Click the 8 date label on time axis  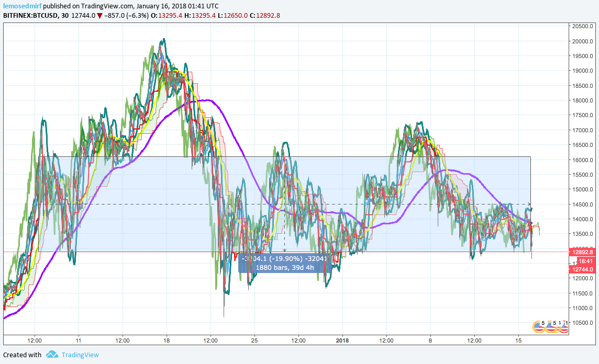pyautogui.click(x=430, y=340)
